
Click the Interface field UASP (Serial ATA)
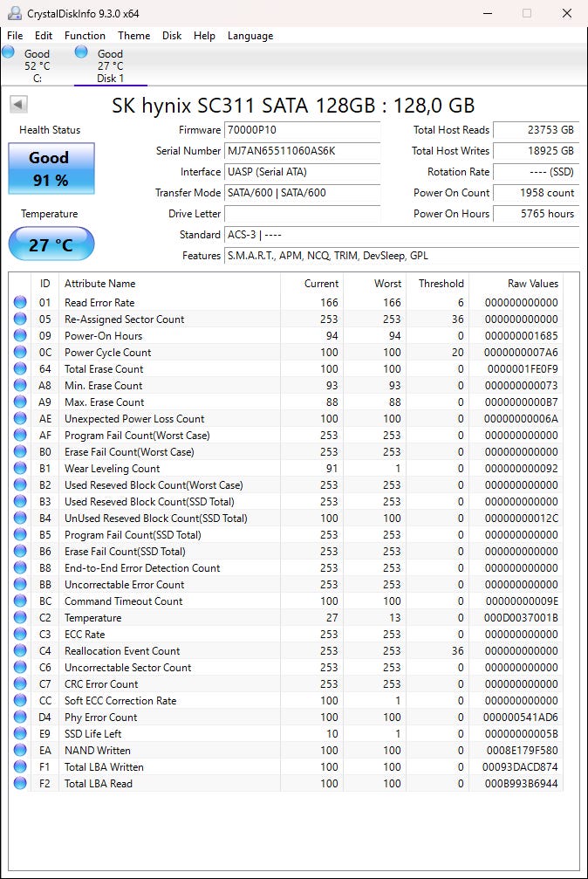[x=302, y=172]
